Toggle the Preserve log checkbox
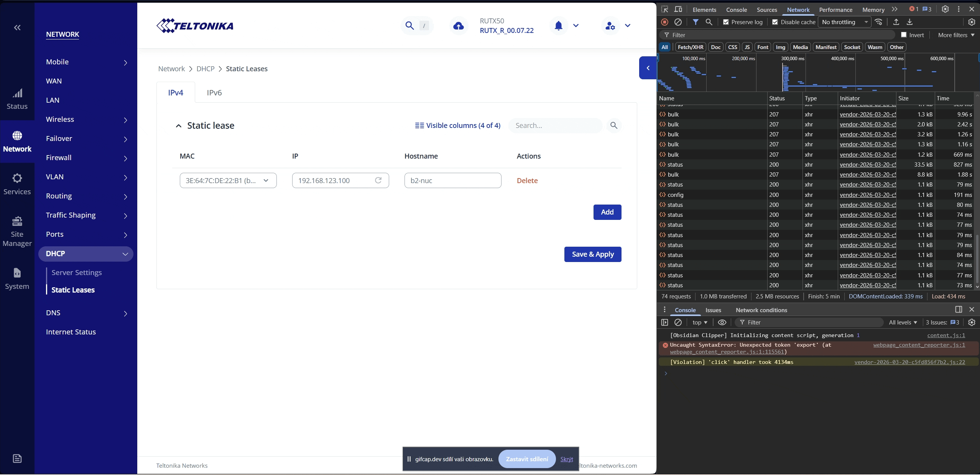 point(726,22)
